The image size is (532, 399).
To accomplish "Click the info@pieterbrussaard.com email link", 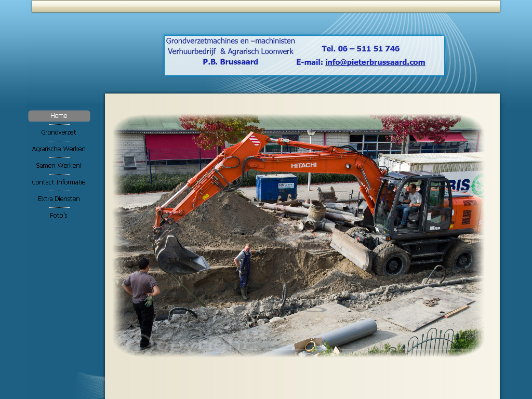I will point(375,62).
